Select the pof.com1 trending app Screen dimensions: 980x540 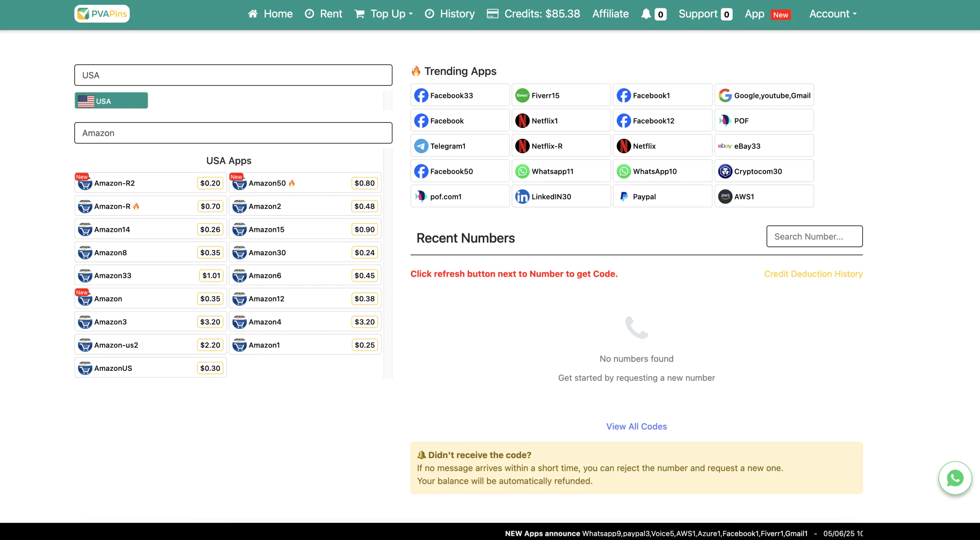click(x=460, y=196)
